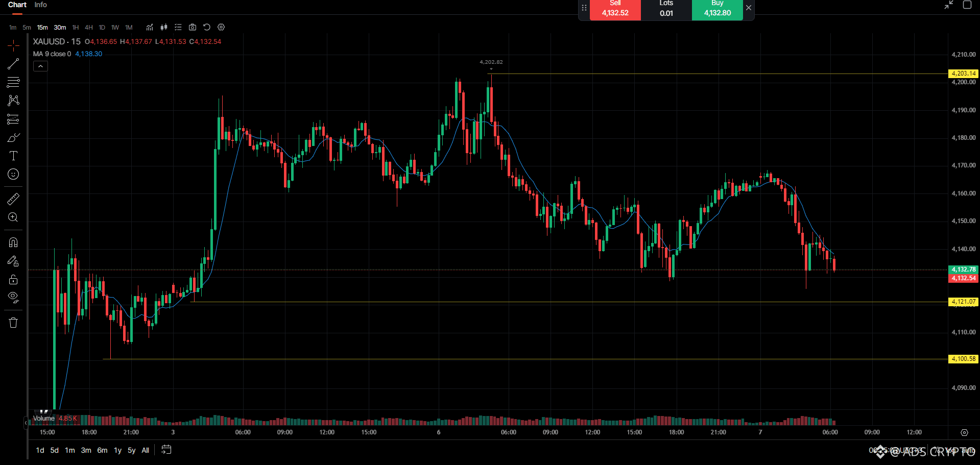Select the 1m timeframe

[13, 28]
